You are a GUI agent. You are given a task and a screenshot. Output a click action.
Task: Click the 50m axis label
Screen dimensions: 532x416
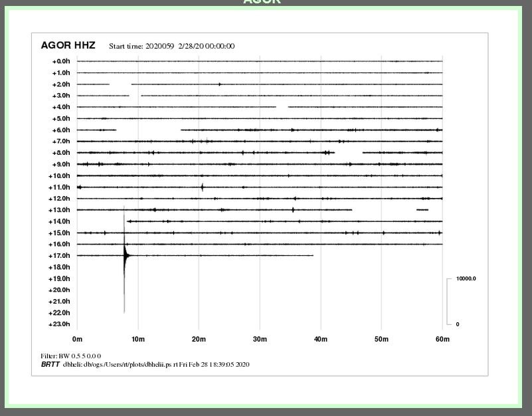(381, 340)
